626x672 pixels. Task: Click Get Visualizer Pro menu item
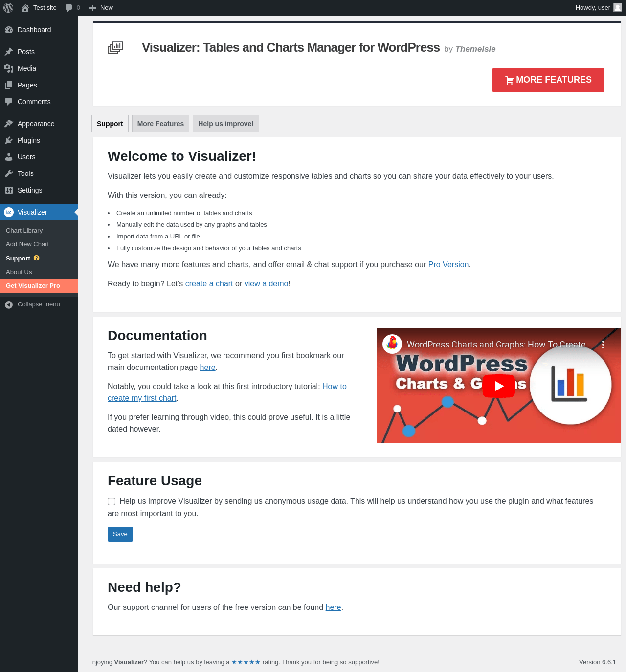pos(39,286)
